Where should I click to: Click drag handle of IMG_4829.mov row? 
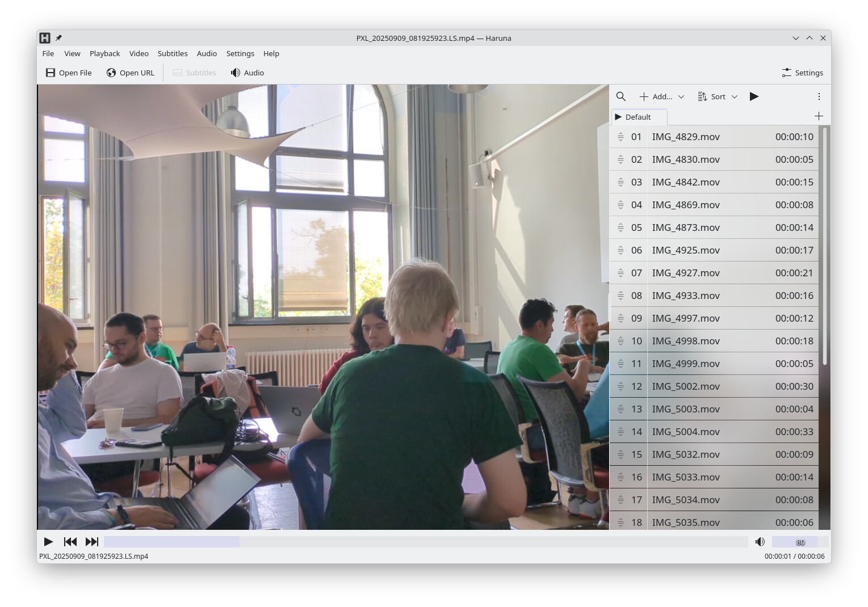(620, 137)
